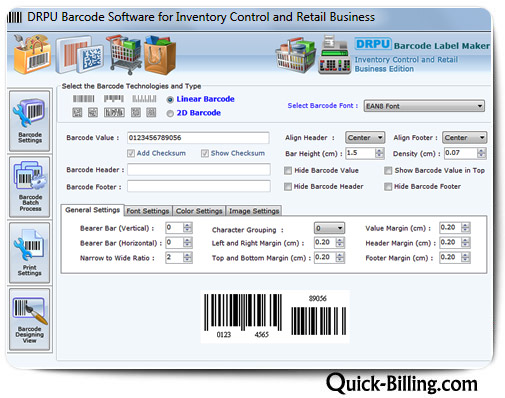Select the wide middle 2D barcode sample icon
The image size is (505, 398).
(x=114, y=113)
